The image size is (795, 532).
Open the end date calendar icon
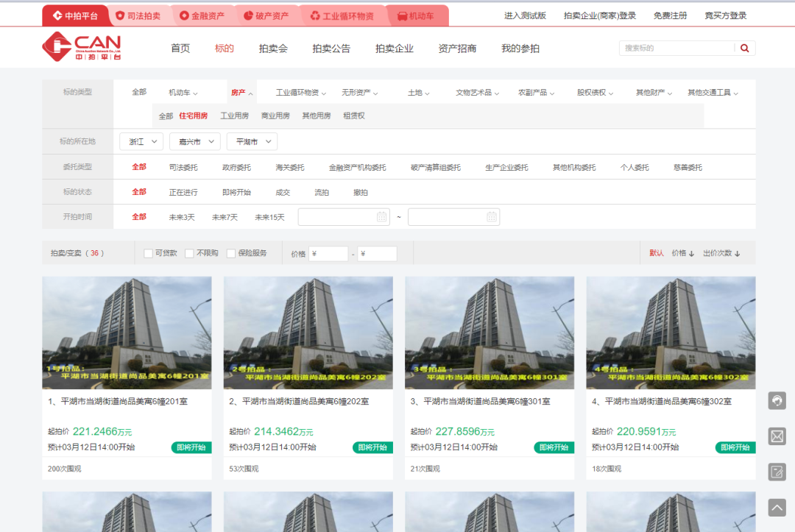pos(491,217)
